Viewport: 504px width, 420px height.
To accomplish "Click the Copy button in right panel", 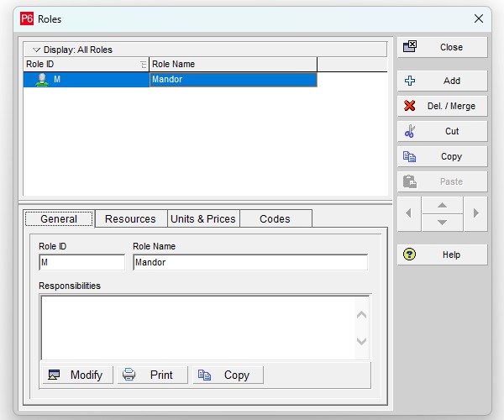I will pos(443,156).
